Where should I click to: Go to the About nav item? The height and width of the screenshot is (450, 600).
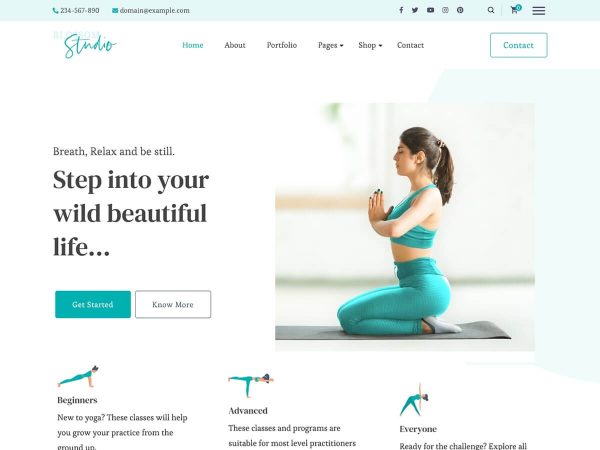pos(235,45)
